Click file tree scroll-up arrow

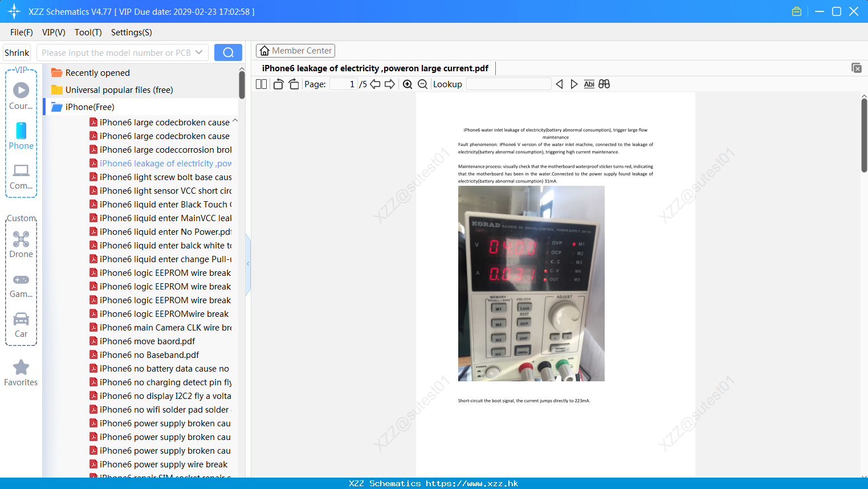[242, 69]
